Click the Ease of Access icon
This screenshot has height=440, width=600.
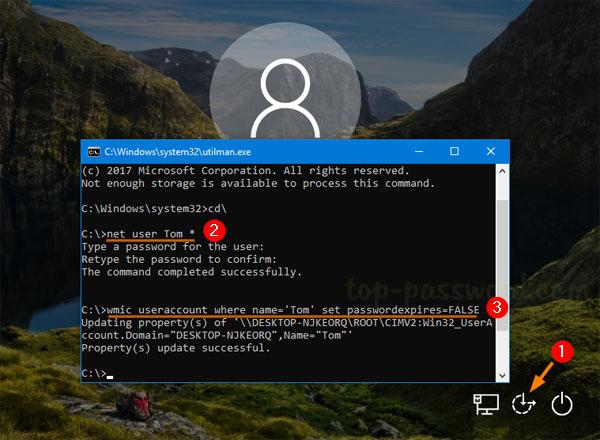[524, 404]
